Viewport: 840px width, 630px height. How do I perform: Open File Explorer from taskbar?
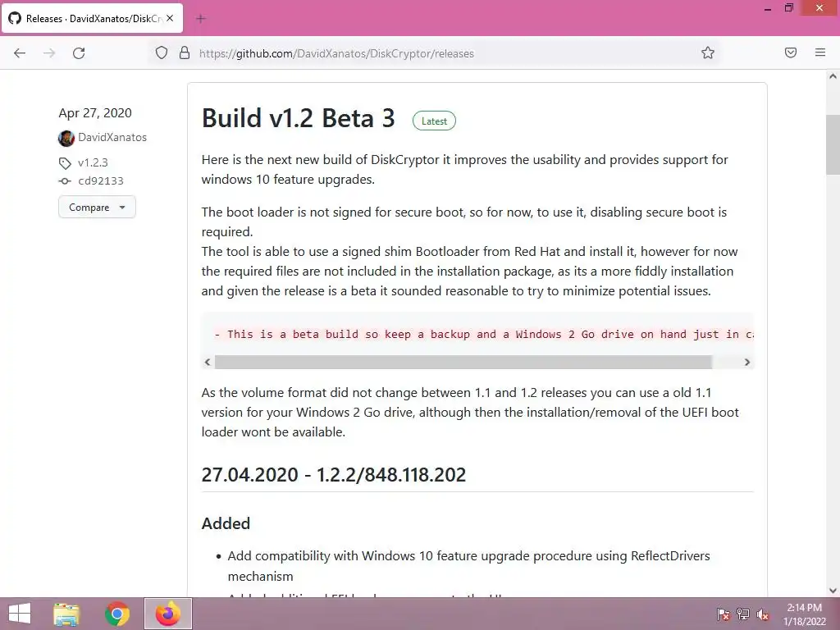point(66,614)
